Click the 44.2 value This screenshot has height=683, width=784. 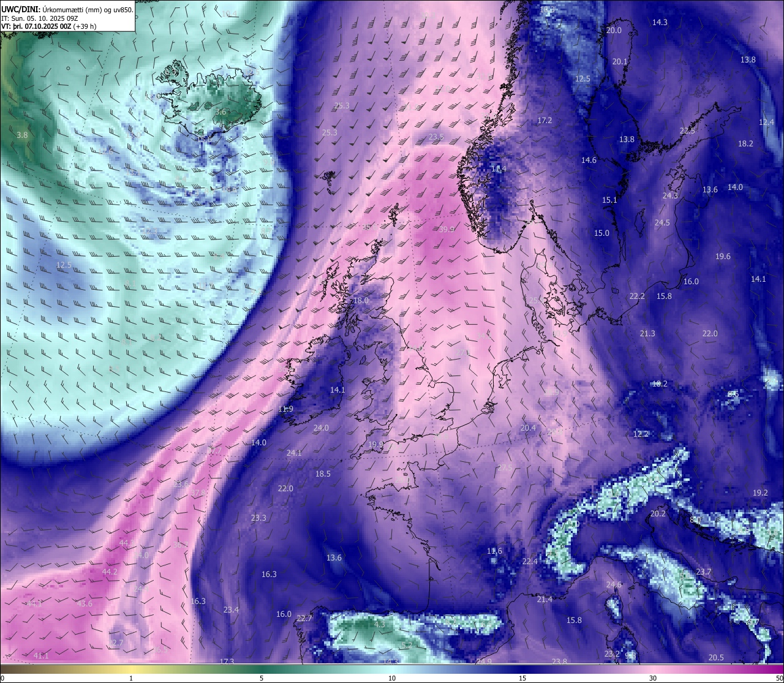(x=110, y=572)
